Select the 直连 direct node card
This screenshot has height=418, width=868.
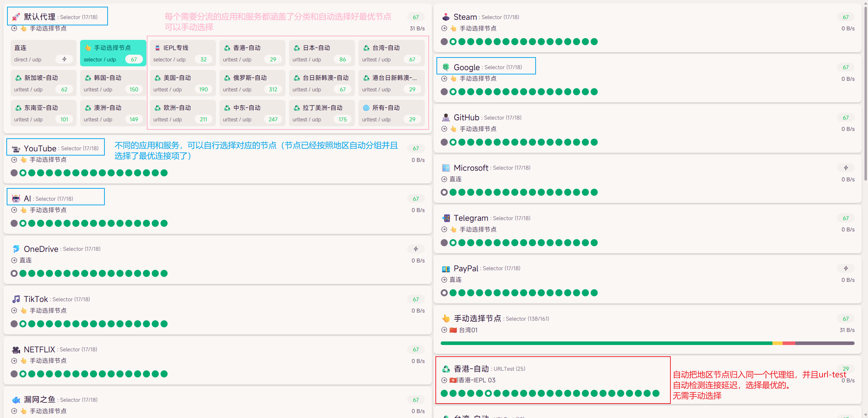click(43, 53)
